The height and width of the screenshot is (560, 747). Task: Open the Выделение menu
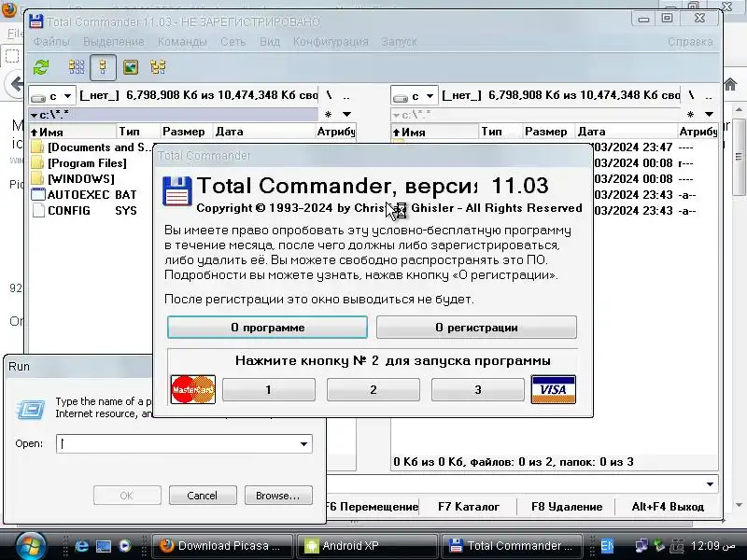(x=113, y=42)
